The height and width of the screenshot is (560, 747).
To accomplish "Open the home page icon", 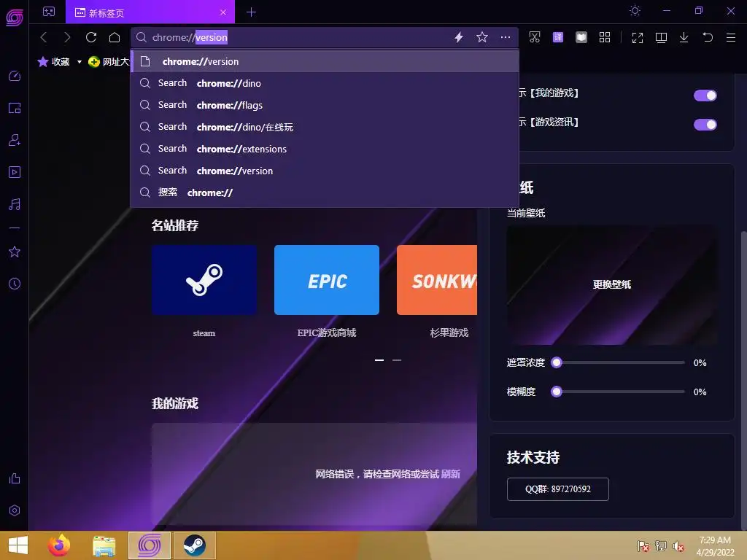I will click(115, 37).
